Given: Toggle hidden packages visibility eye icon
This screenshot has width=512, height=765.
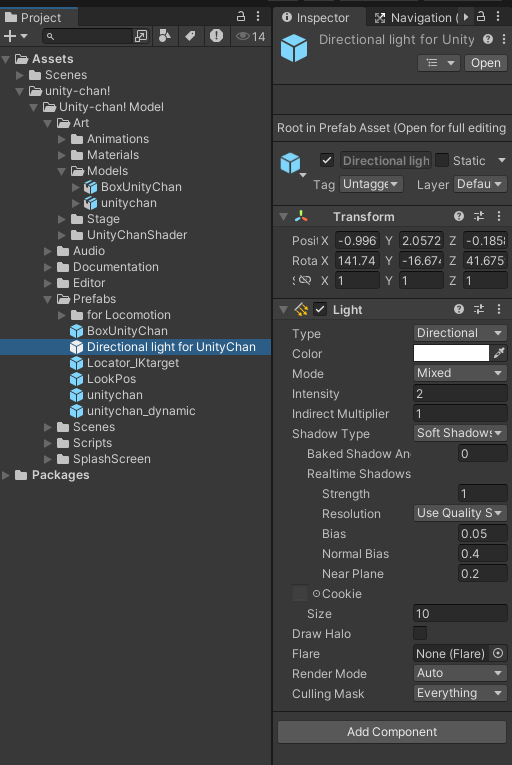Looking at the screenshot, I should tap(250, 36).
